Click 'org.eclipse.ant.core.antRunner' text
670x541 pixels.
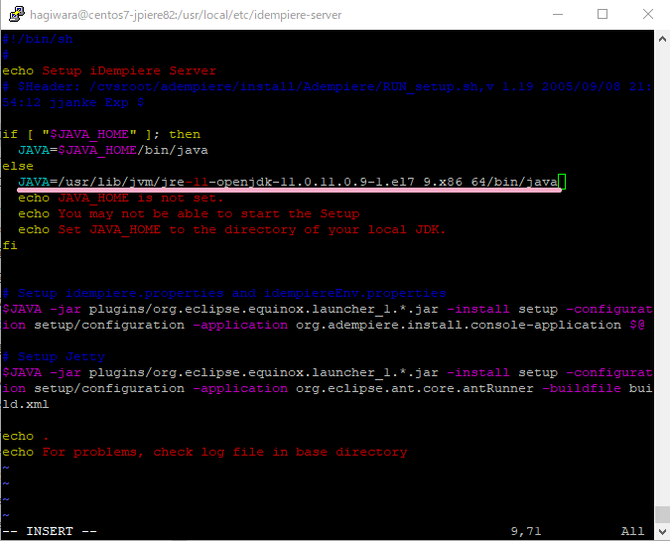(x=414, y=388)
